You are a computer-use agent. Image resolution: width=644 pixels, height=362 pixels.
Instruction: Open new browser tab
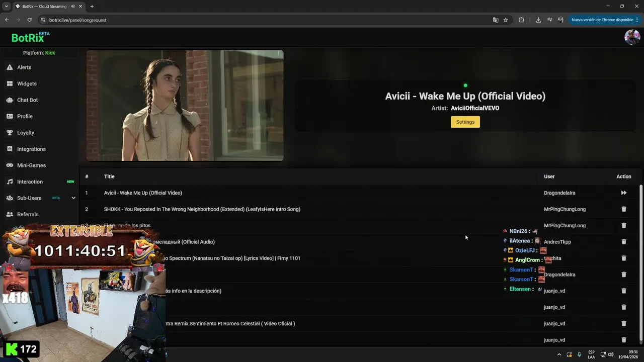click(92, 7)
